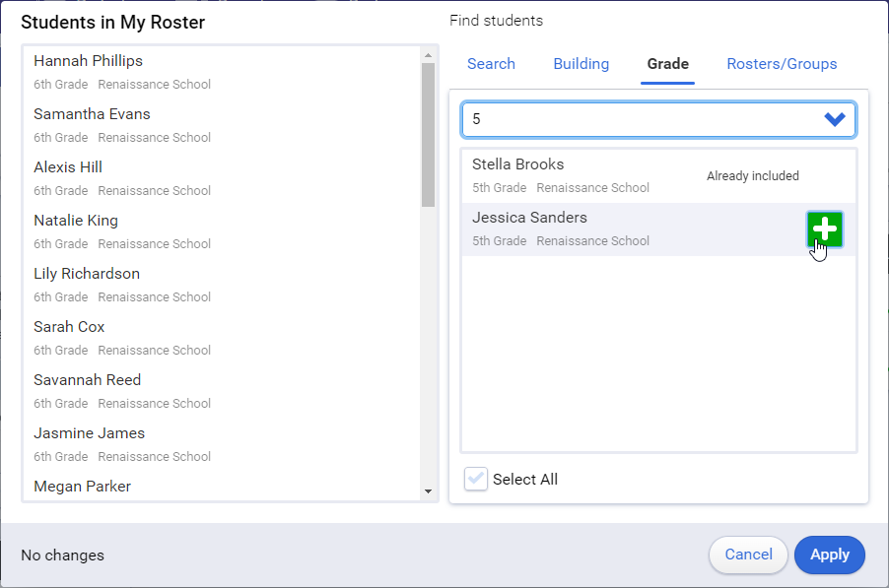This screenshot has height=588, width=889.
Task: Select Natalie King in roster
Action: tap(221, 231)
